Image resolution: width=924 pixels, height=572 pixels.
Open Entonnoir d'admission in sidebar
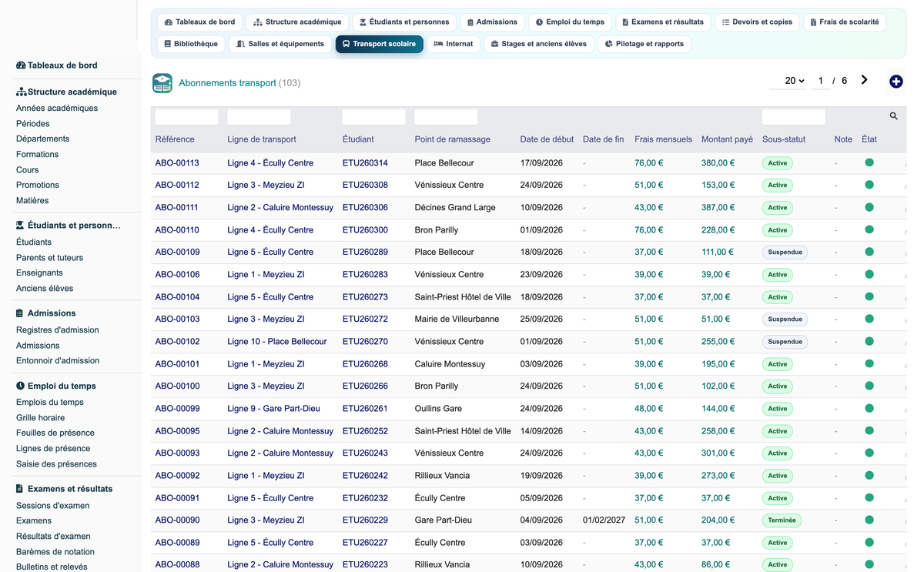[58, 360]
